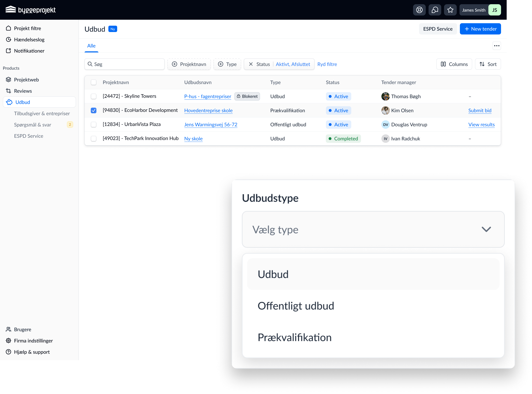The height and width of the screenshot is (394, 532).
Task: Click the help lifebuoy icon in header
Action: (419, 10)
